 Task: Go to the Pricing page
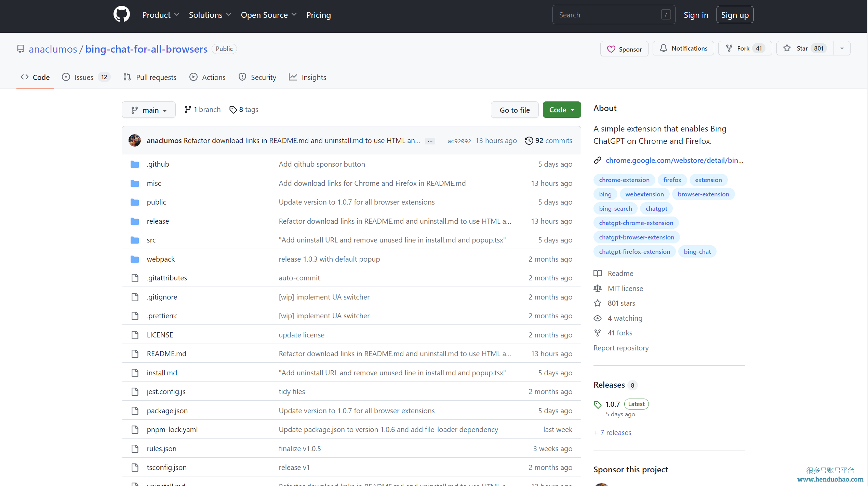coord(318,15)
